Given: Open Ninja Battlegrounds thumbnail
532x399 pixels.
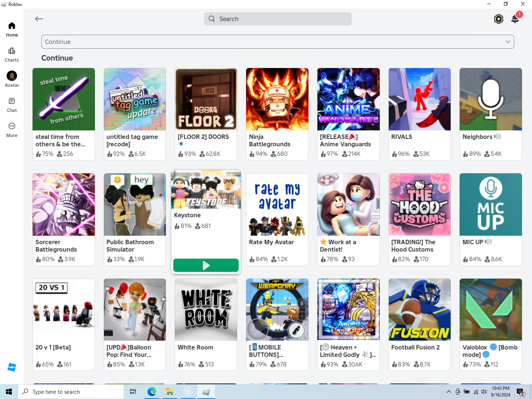Looking at the screenshot, I should coord(277,99).
